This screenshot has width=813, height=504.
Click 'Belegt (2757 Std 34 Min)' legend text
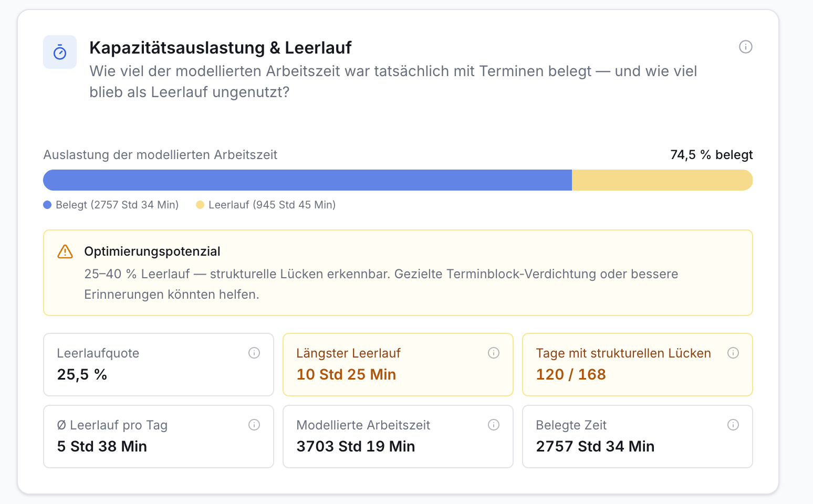coord(117,205)
